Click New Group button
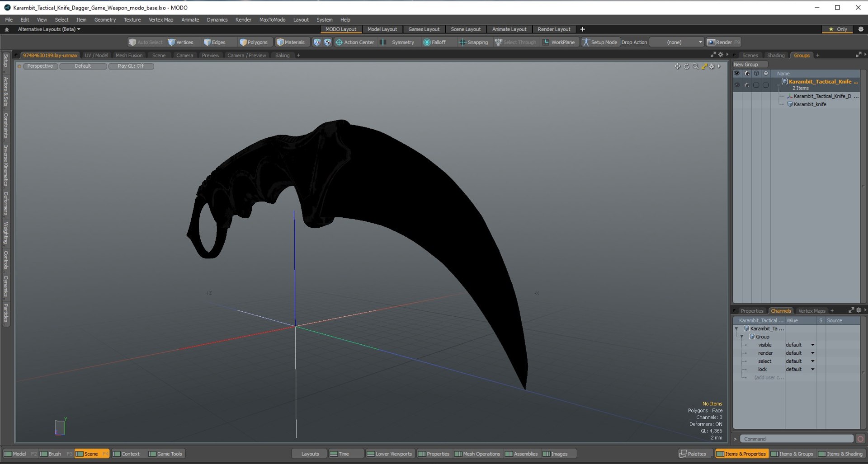The image size is (868, 464). pyautogui.click(x=750, y=65)
